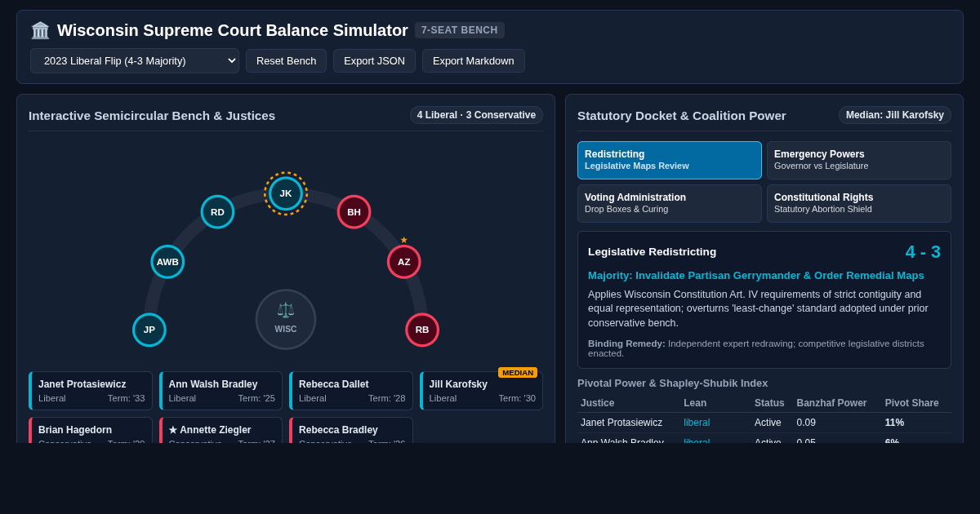Click the Pivot Share column header
This screenshot has width=980, height=514.
tap(912, 403)
